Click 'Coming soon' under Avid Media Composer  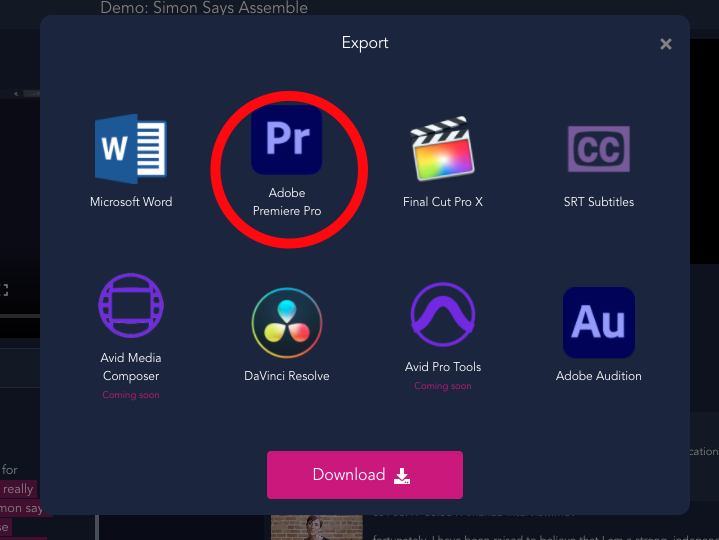(131, 395)
